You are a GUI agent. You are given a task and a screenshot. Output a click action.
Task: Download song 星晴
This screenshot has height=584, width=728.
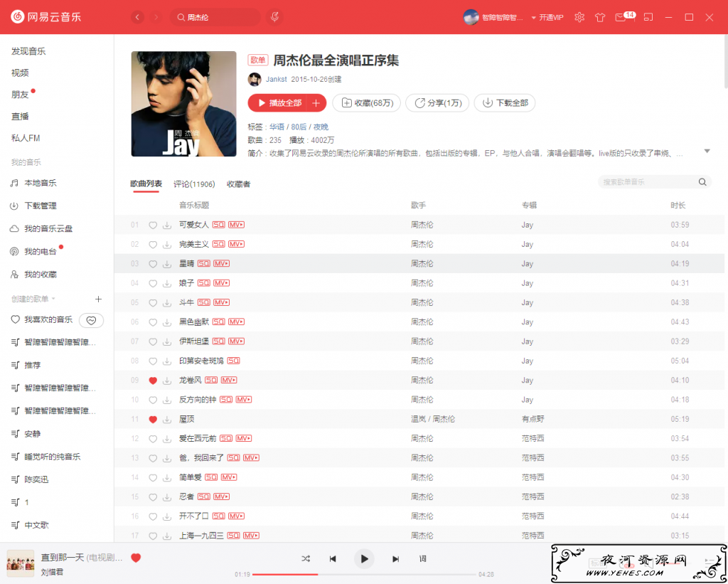click(166, 264)
